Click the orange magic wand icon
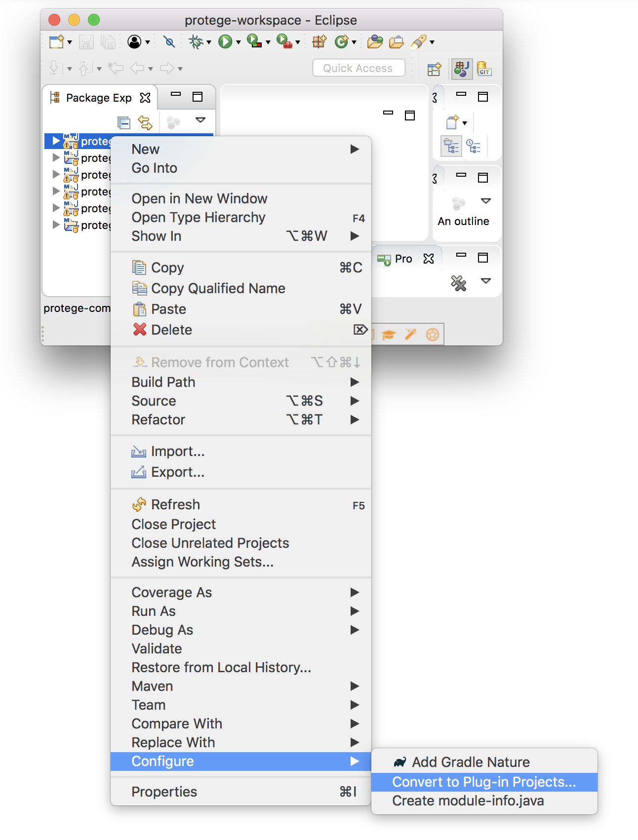The height and width of the screenshot is (840, 638). [411, 335]
